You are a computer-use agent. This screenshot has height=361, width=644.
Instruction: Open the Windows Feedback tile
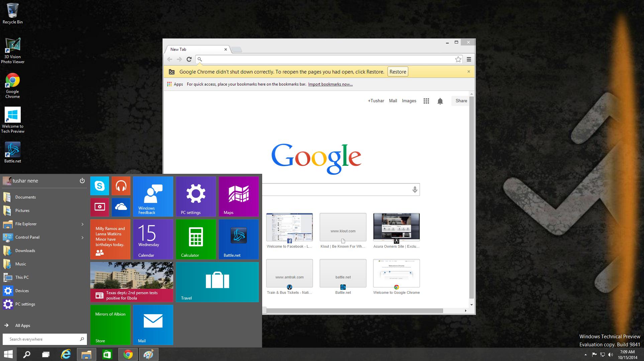click(x=153, y=197)
